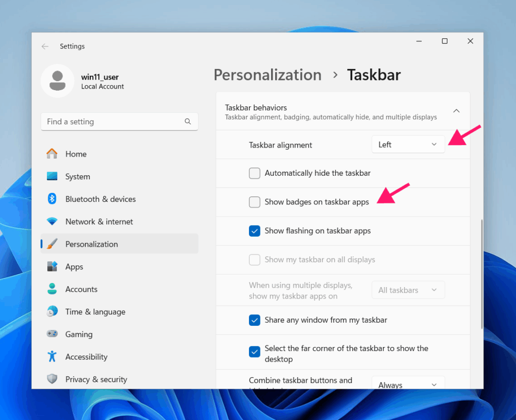Open Privacy & security

pyautogui.click(x=119, y=379)
